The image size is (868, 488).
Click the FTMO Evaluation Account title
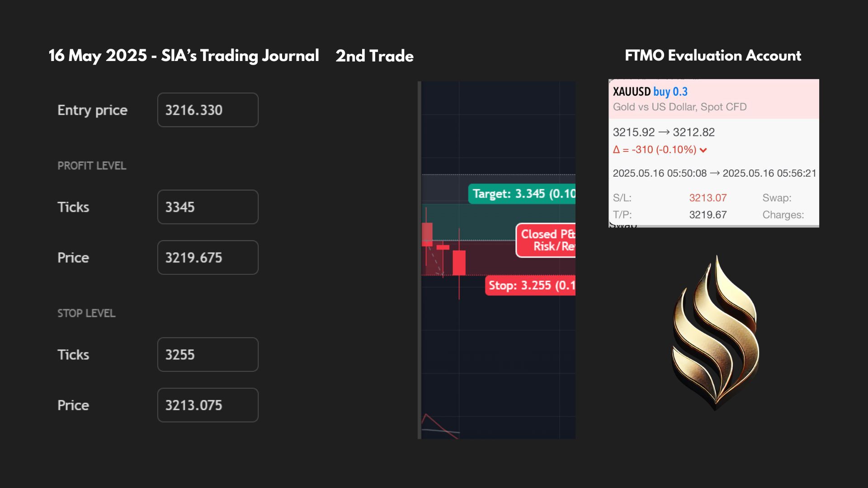coord(713,56)
